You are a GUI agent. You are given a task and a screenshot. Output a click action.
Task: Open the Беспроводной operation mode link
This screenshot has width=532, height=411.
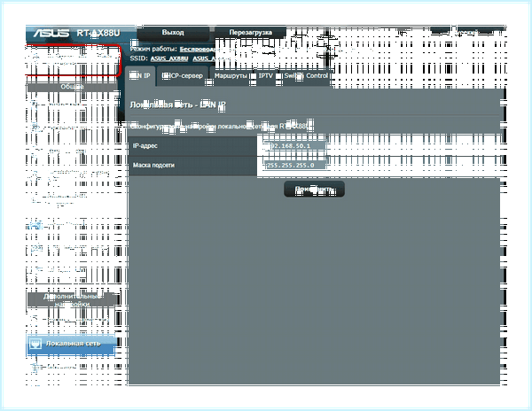[x=197, y=49]
